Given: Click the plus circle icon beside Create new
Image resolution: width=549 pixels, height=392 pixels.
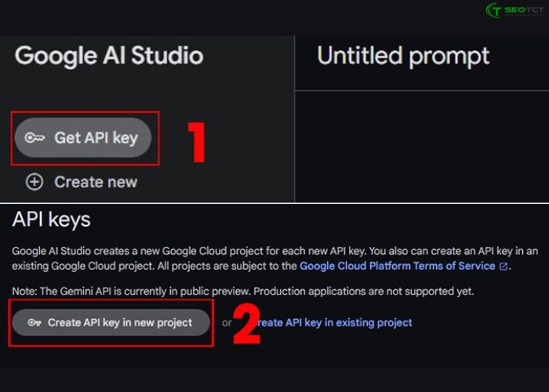Looking at the screenshot, I should (35, 182).
